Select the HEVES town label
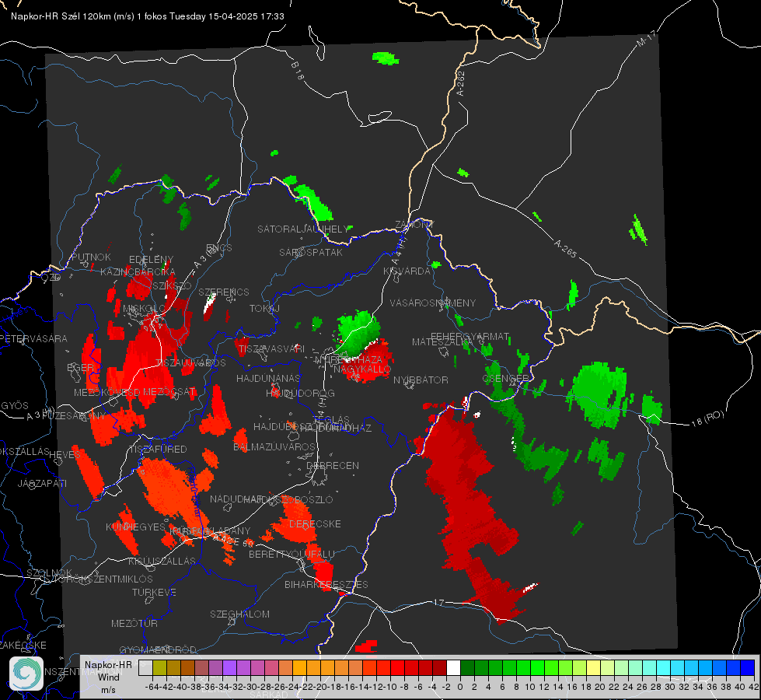The image size is (761, 700). point(65,455)
